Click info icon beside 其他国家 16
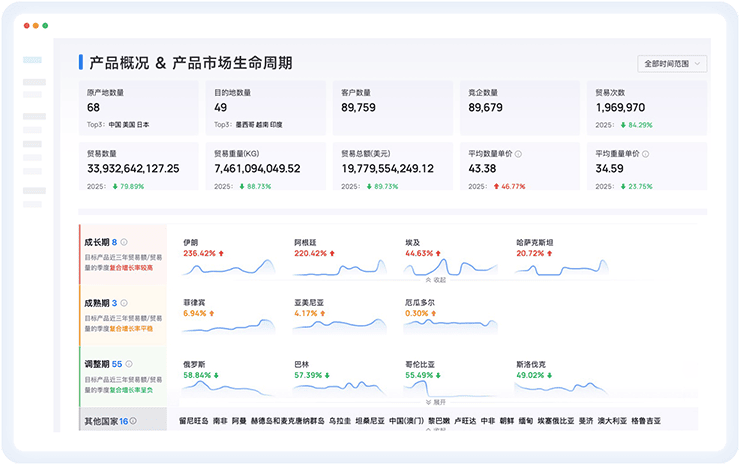Screen dimensions: 740x465 [x=134, y=421]
